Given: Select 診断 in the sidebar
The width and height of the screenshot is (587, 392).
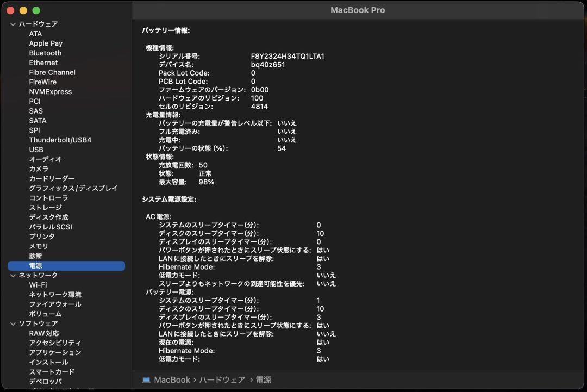Looking at the screenshot, I should click(35, 256).
